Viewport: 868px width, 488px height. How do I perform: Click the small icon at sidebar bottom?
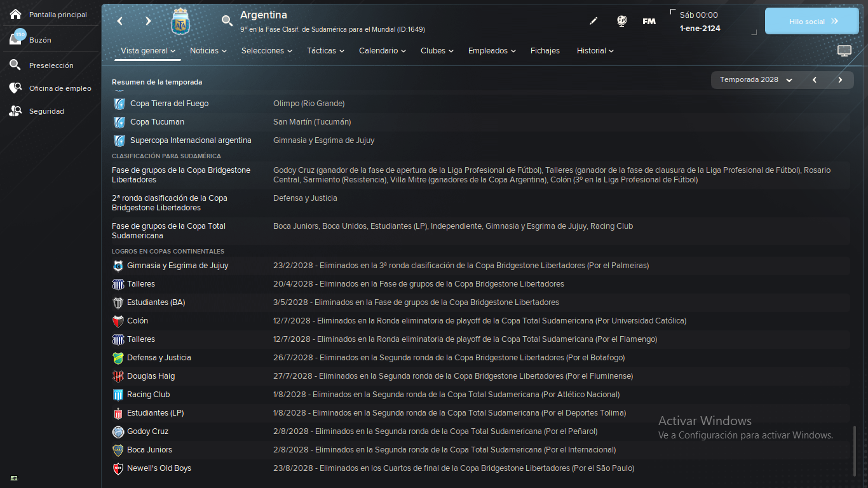pos(14,478)
